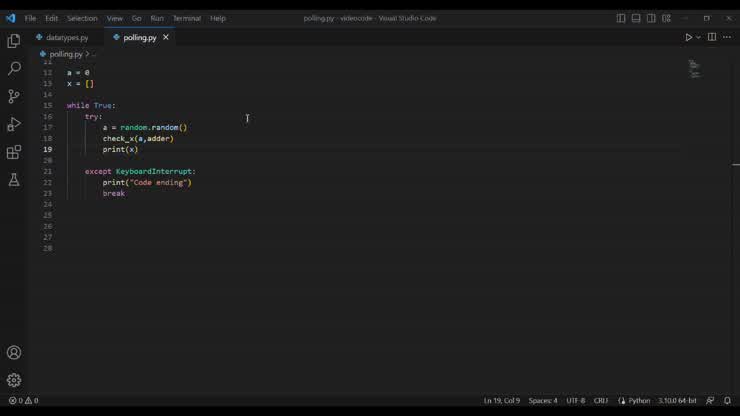This screenshot has width=740, height=416.
Task: Click Spaces: 4 indentation setting
Action: [543, 401]
